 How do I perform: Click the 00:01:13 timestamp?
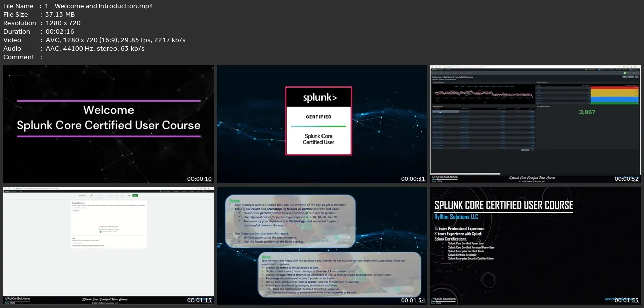(x=200, y=300)
